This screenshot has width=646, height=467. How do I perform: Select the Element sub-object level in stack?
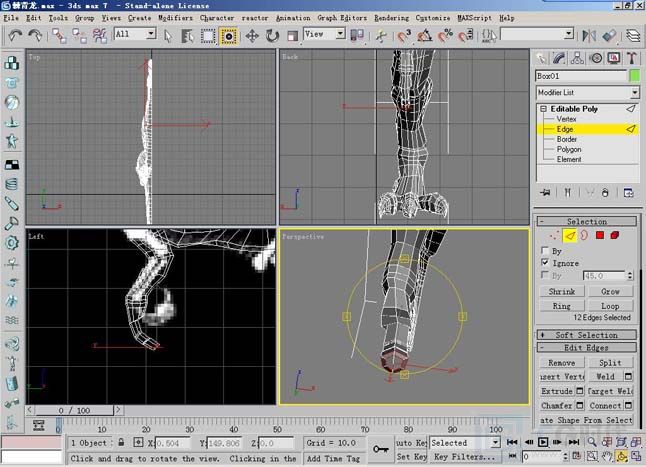tap(569, 159)
